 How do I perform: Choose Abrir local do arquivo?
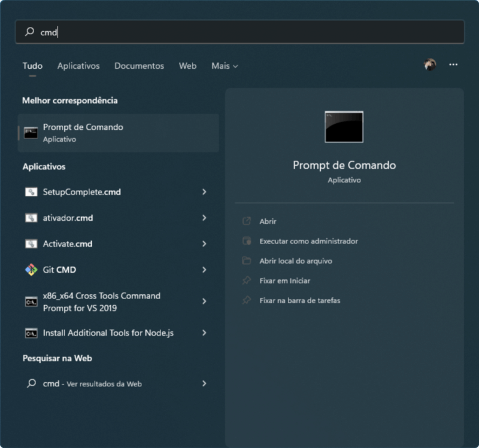tap(296, 261)
